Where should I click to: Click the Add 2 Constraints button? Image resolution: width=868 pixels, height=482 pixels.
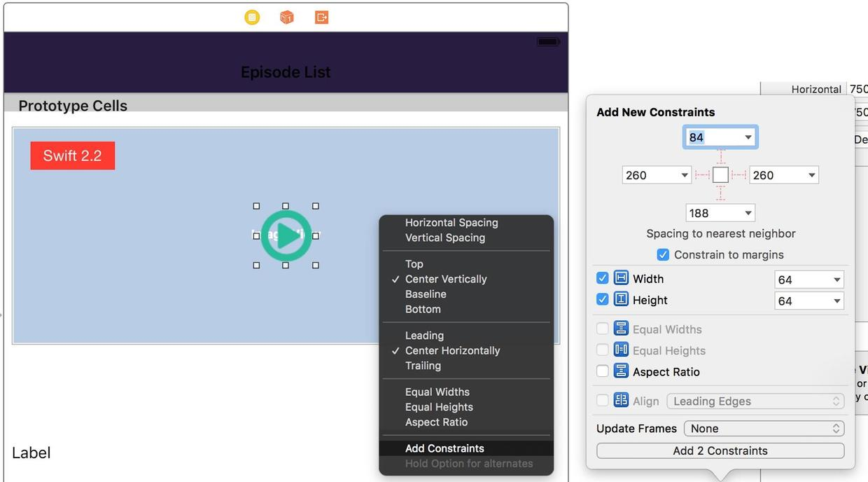point(720,450)
